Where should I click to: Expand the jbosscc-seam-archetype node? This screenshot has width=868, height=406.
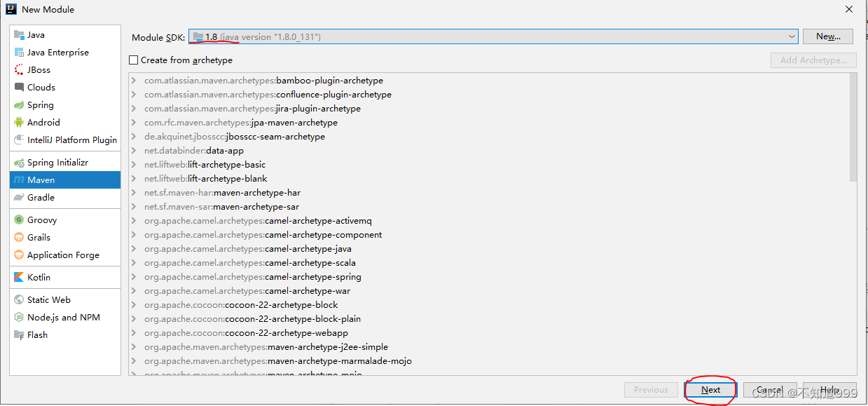coord(134,137)
